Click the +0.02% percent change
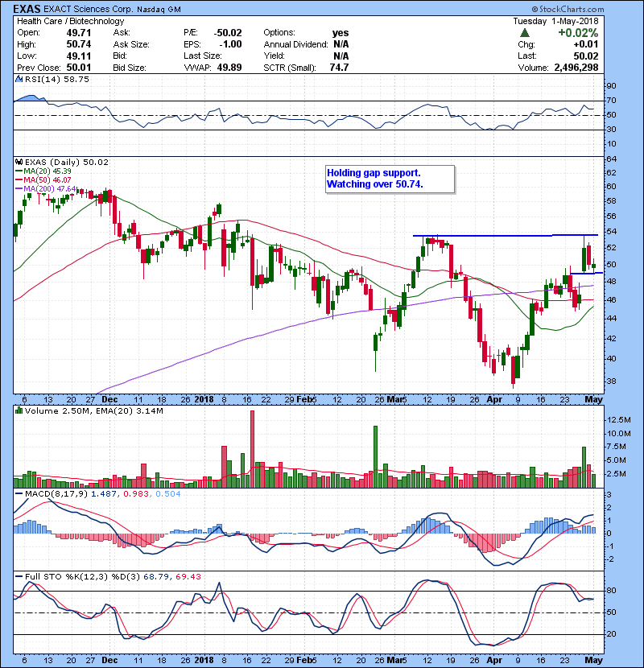644x668 pixels. (578, 33)
